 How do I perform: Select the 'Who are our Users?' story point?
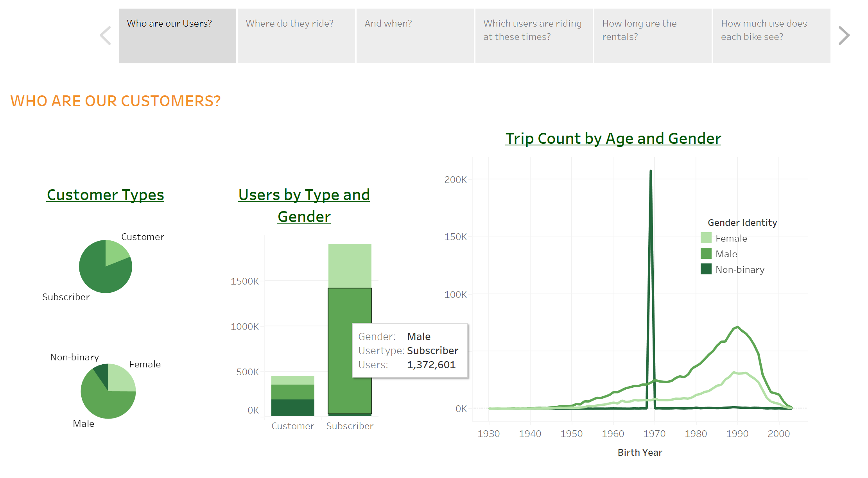[x=177, y=35]
